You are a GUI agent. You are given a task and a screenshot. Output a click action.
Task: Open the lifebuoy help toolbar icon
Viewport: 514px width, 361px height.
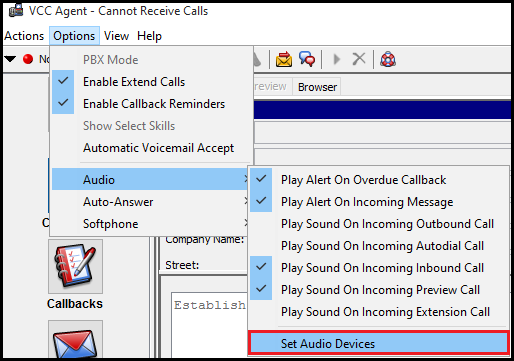click(388, 59)
